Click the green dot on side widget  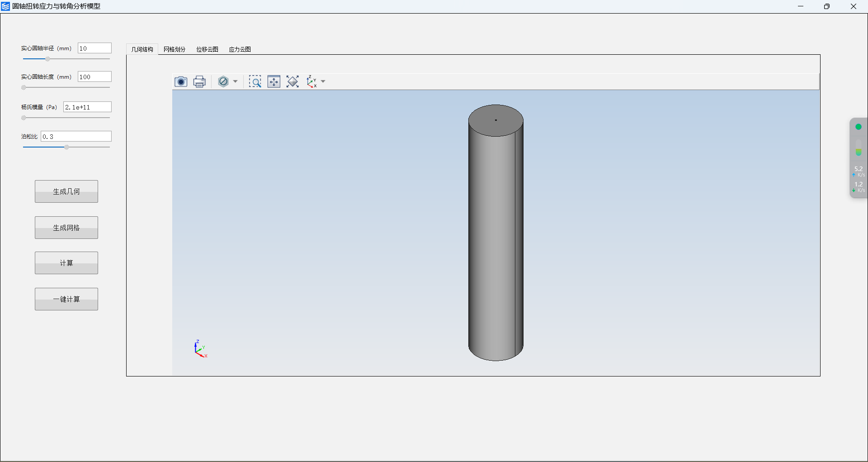click(859, 127)
